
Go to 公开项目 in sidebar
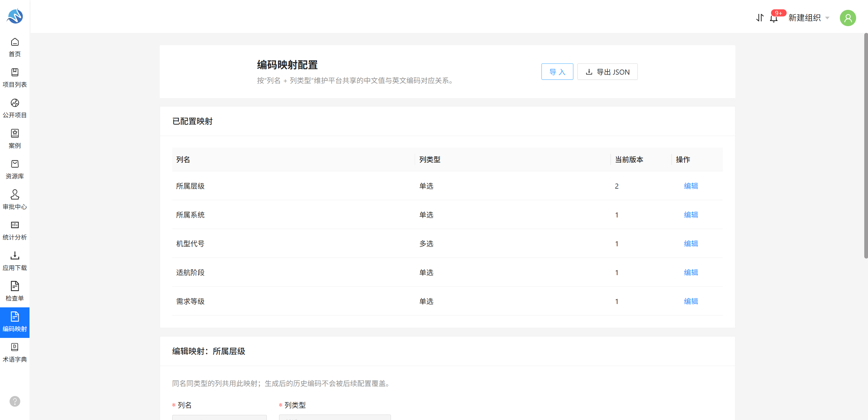[15, 109]
